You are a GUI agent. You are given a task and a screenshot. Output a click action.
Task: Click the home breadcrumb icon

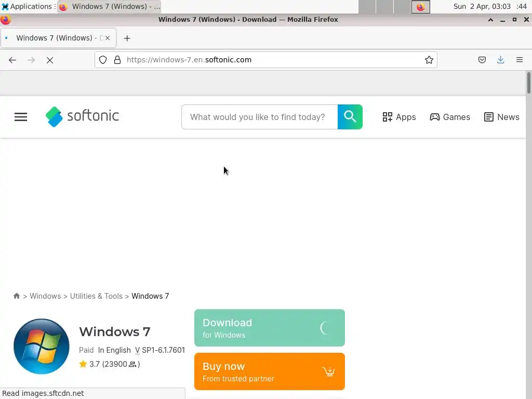point(17,296)
